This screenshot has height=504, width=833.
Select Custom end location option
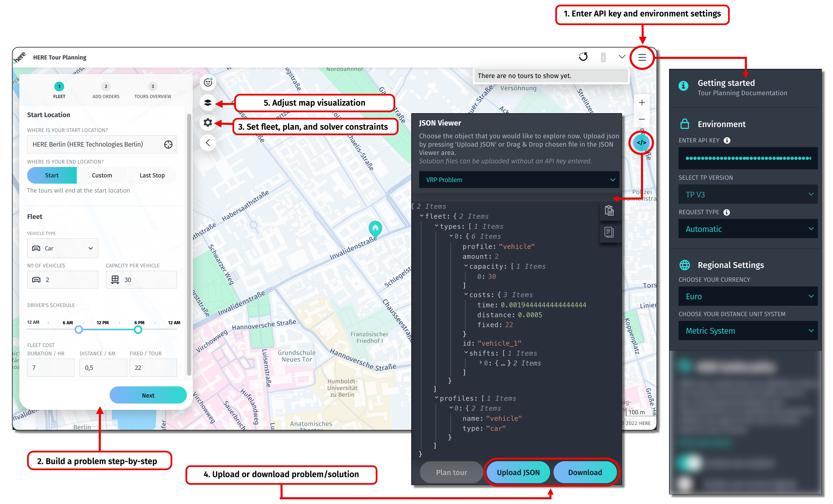point(102,176)
